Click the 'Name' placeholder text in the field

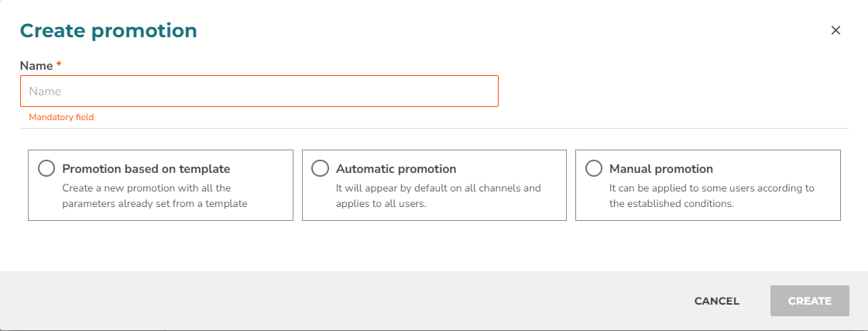point(45,91)
